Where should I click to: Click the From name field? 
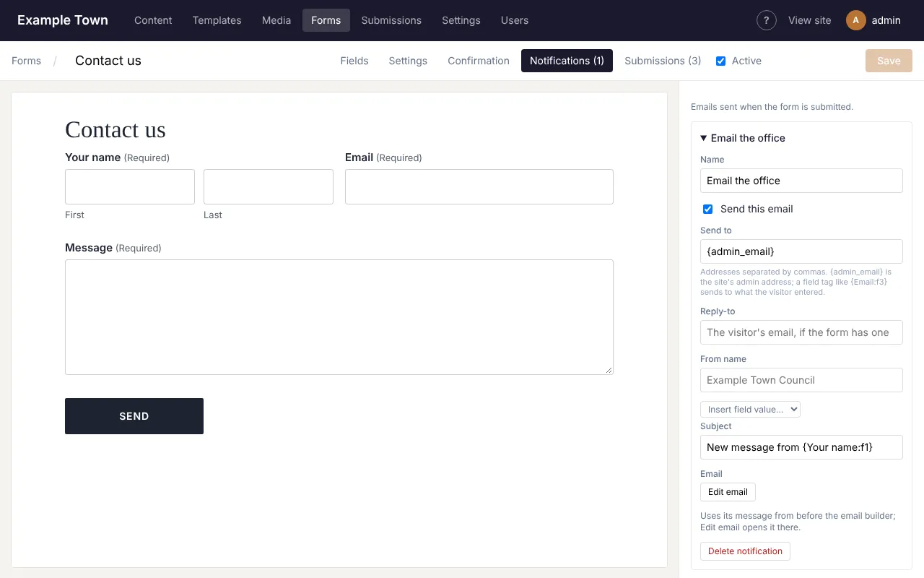(x=801, y=380)
